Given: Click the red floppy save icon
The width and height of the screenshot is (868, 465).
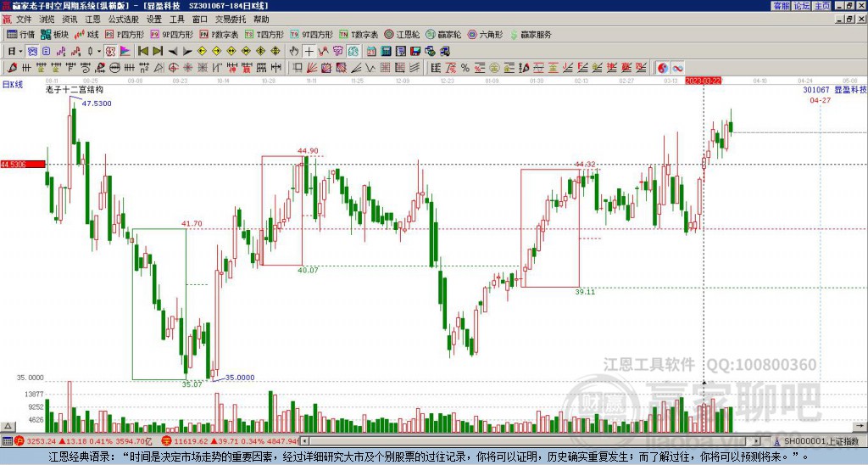Looking at the screenshot, I should tap(415, 52).
